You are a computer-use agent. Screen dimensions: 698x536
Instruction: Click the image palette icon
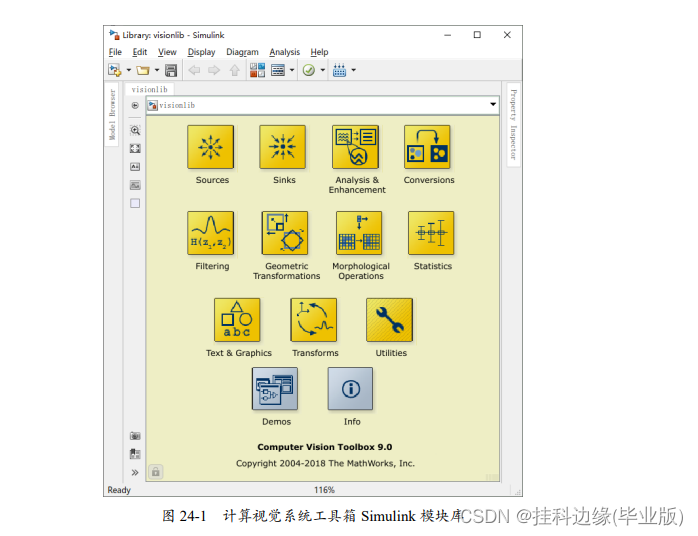pyautogui.click(x=135, y=185)
